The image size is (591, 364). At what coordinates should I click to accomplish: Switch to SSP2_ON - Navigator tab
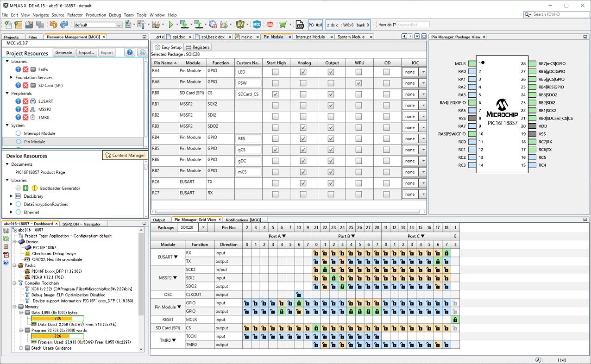82,224
